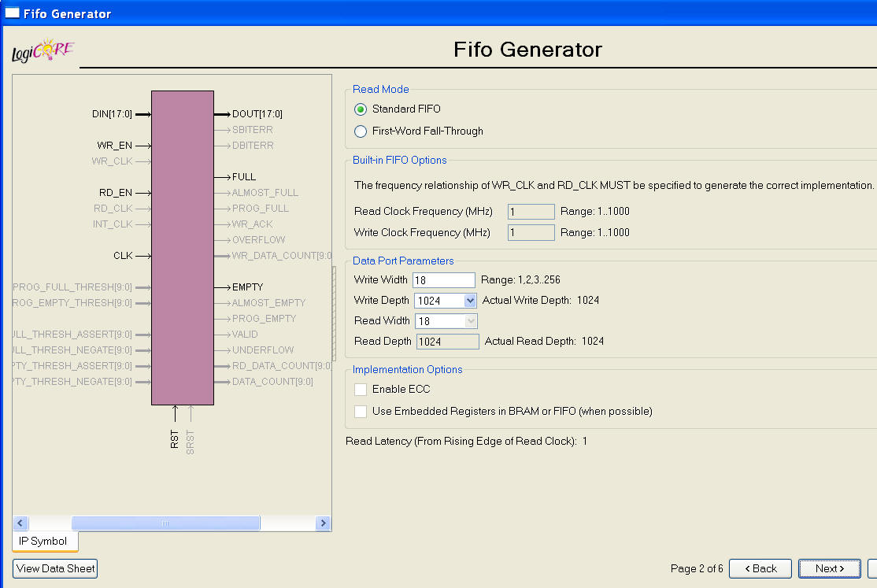Screen dimensions: 877x588
Task: Click the UNDERFLOW port label
Action: [263, 350]
